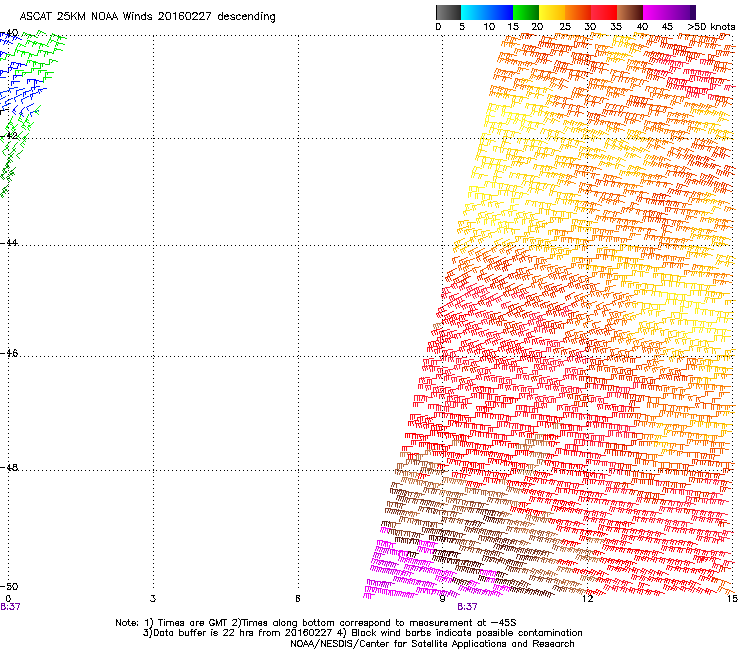Click the longitude 9 axis label
Viewport: 740px width, 650px height.
coord(442,598)
